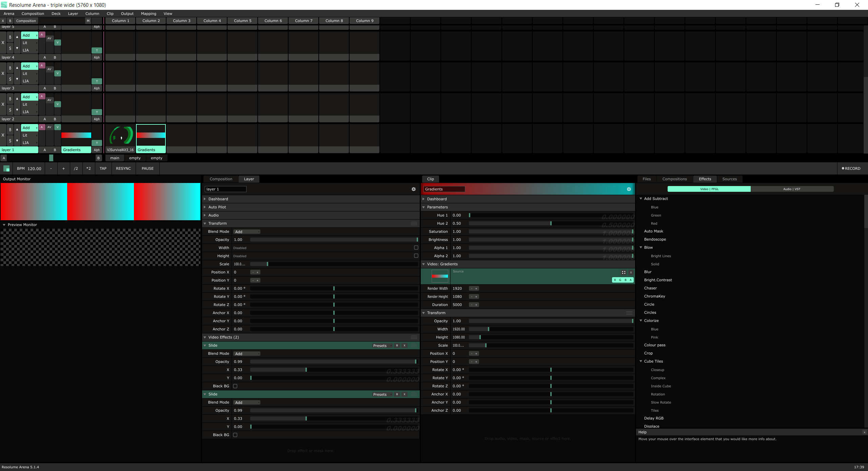Screen dimensions: 868x471
Task: Remove the first Slide effect
Action: 404,346
